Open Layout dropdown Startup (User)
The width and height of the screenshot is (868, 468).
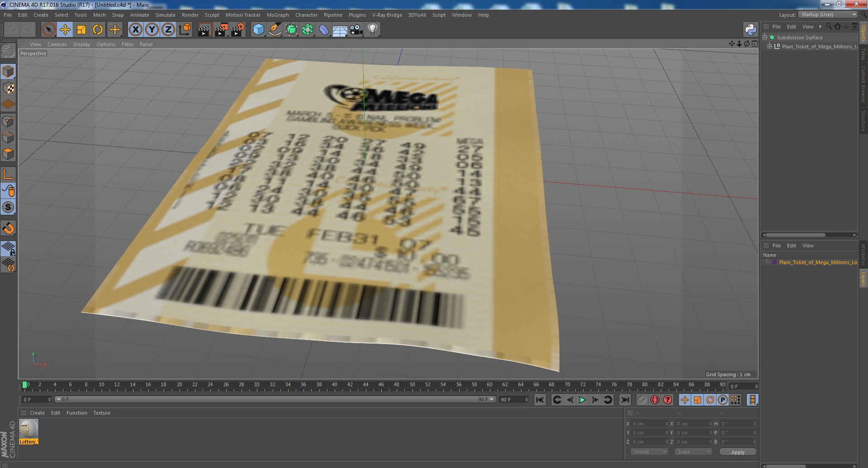[x=828, y=14]
